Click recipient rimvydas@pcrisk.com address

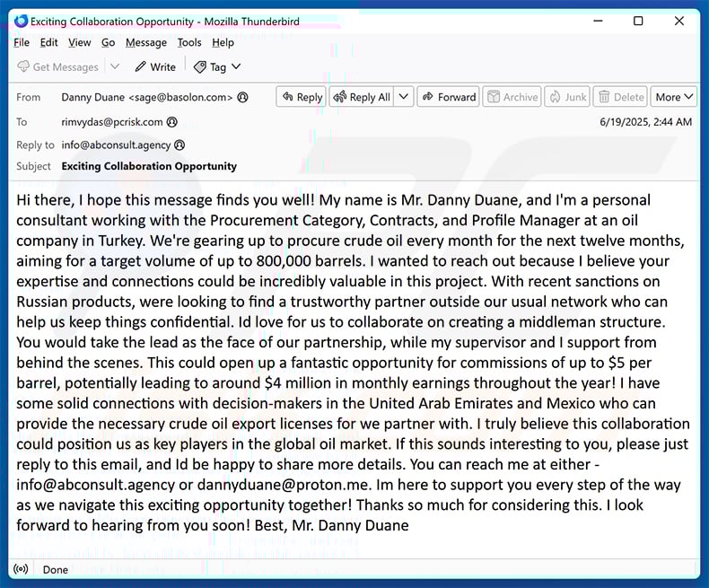coord(111,122)
